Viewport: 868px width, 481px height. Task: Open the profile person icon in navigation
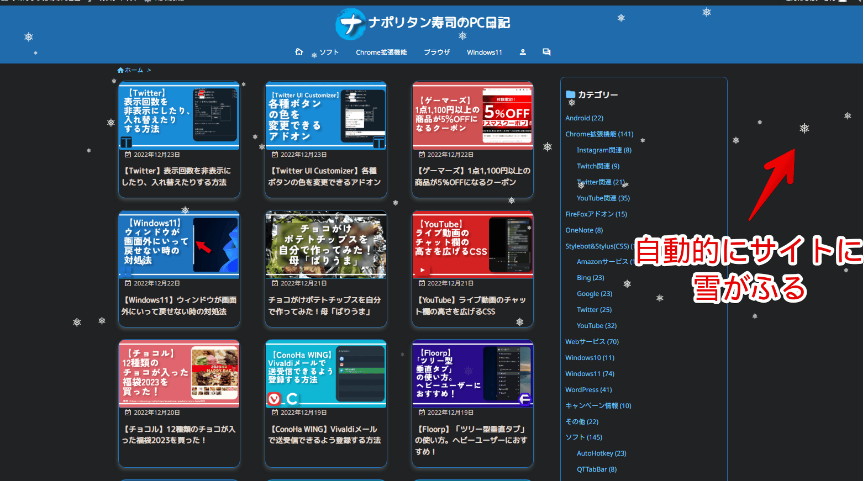pyautogui.click(x=523, y=52)
